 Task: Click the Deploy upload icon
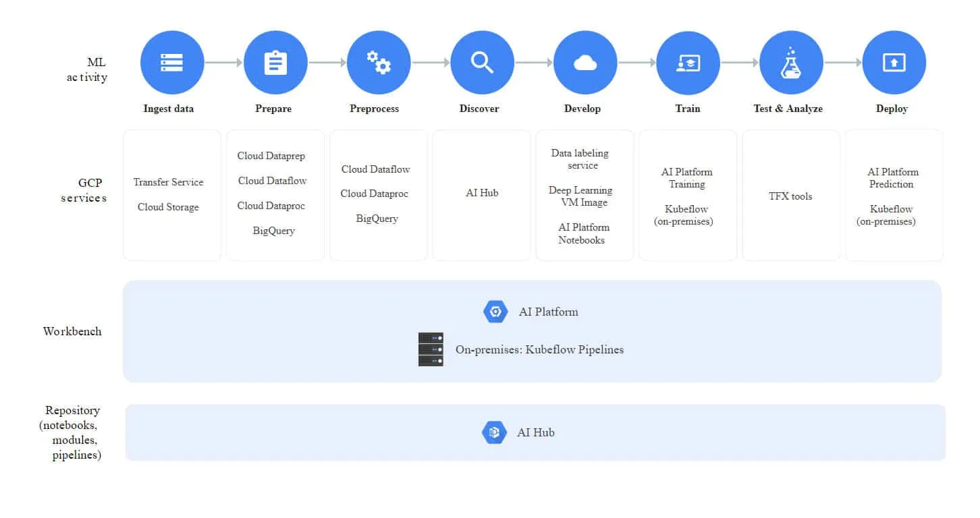[894, 61]
